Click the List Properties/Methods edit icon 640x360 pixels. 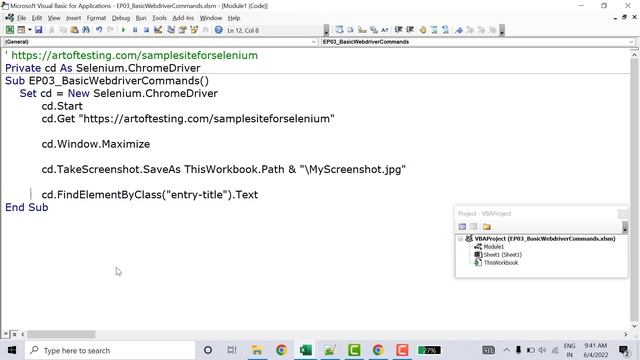tap(339, 30)
